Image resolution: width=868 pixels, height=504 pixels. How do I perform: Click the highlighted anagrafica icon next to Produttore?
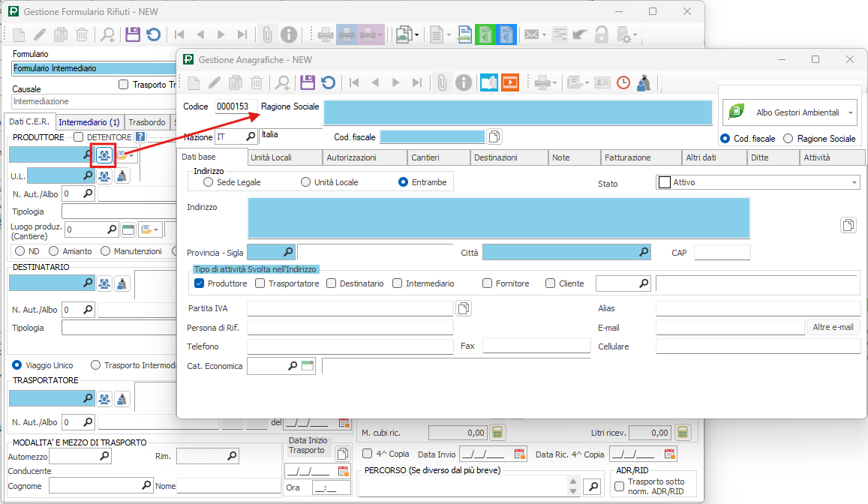click(104, 155)
